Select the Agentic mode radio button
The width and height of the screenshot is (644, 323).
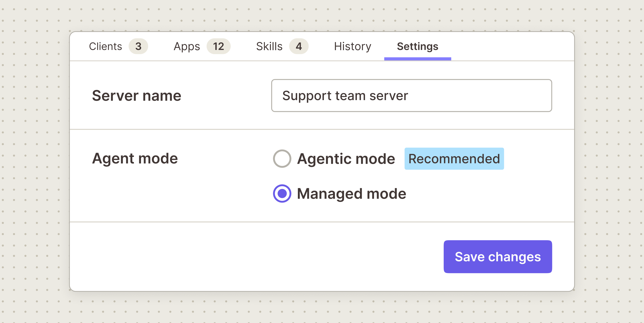[282, 159]
